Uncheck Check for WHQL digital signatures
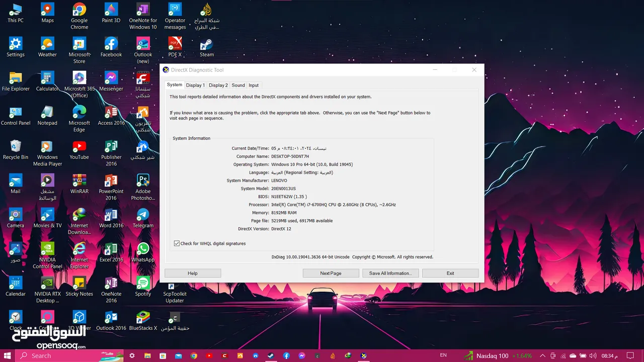Image resolution: width=644 pixels, height=362 pixels. pos(177,243)
